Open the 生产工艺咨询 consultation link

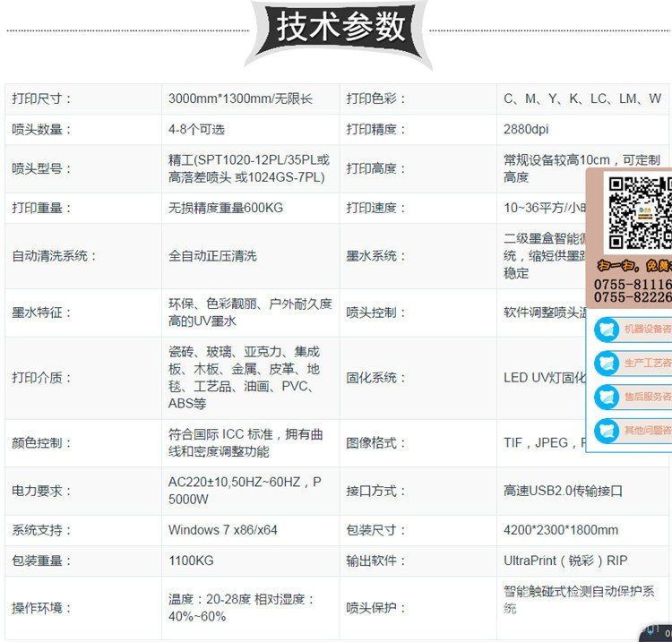648,363
